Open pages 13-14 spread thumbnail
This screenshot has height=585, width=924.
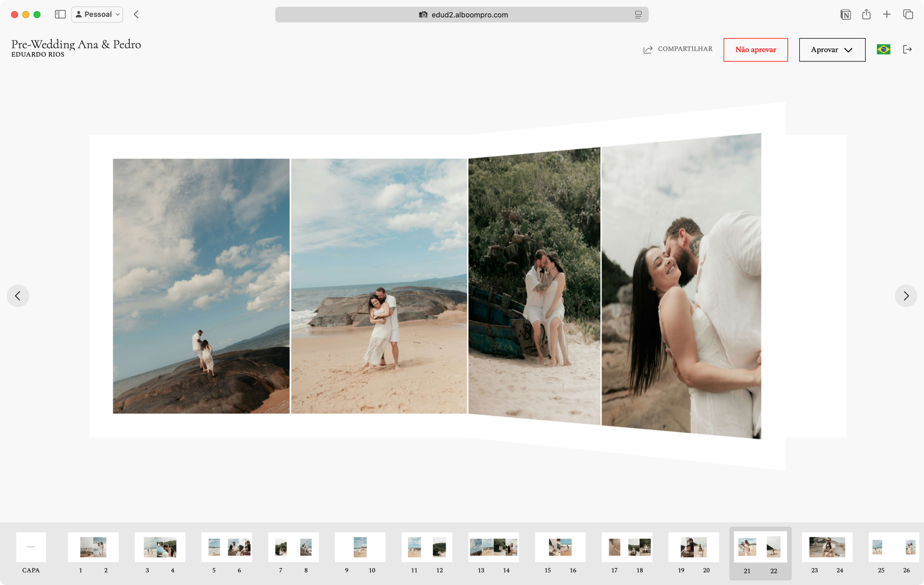(493, 548)
